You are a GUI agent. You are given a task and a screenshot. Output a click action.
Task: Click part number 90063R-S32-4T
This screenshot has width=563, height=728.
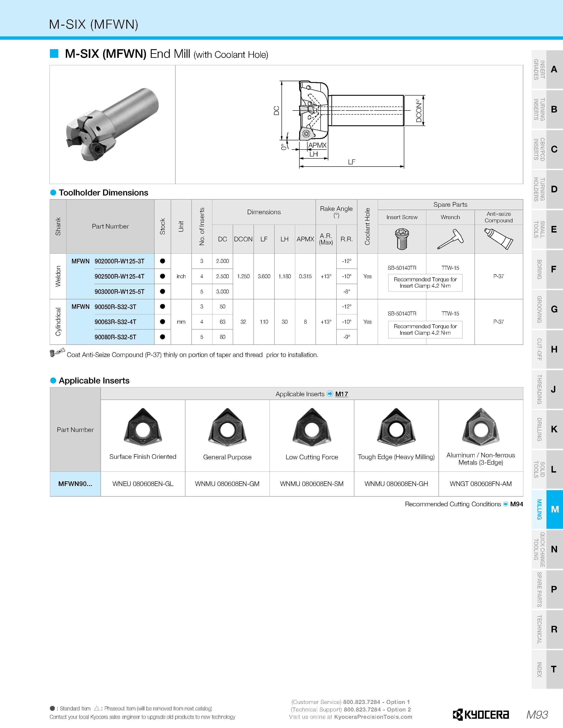coord(115,322)
